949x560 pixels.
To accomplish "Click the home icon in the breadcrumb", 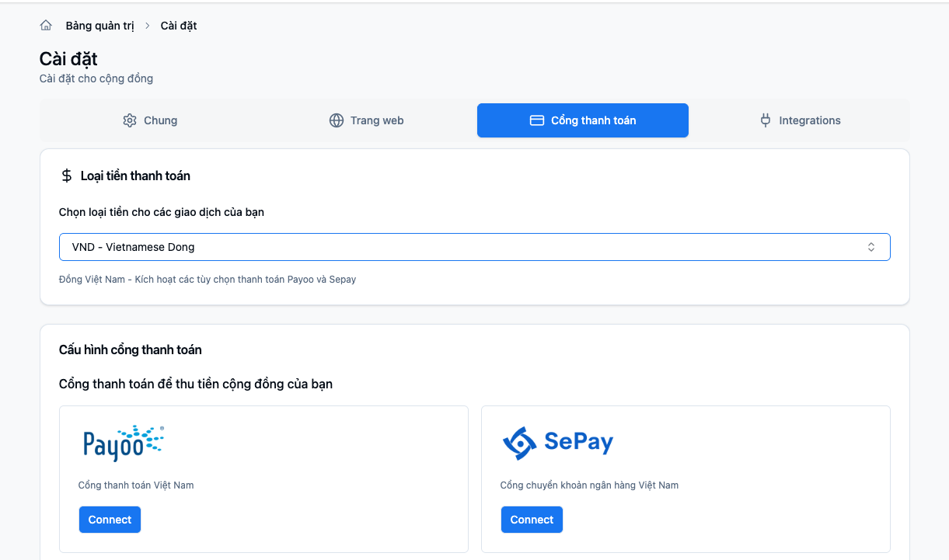I will [x=45, y=25].
